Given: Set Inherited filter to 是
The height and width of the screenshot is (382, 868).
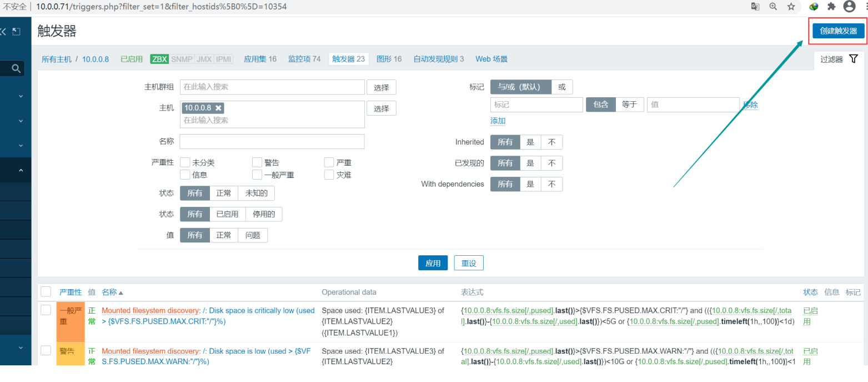Looking at the screenshot, I should [x=530, y=142].
